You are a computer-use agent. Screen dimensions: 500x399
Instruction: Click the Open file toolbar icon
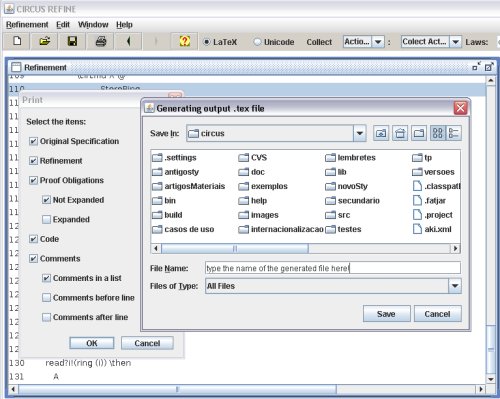click(45, 41)
